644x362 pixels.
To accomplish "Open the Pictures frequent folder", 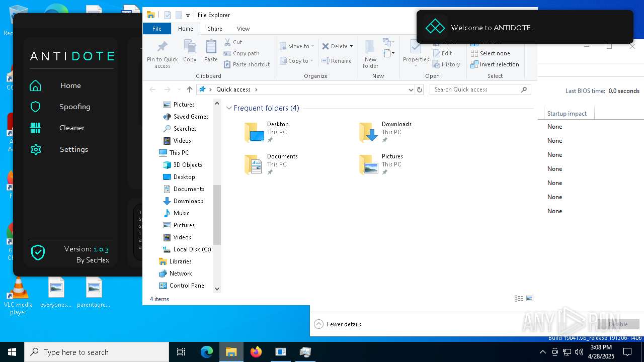I will pos(381,164).
